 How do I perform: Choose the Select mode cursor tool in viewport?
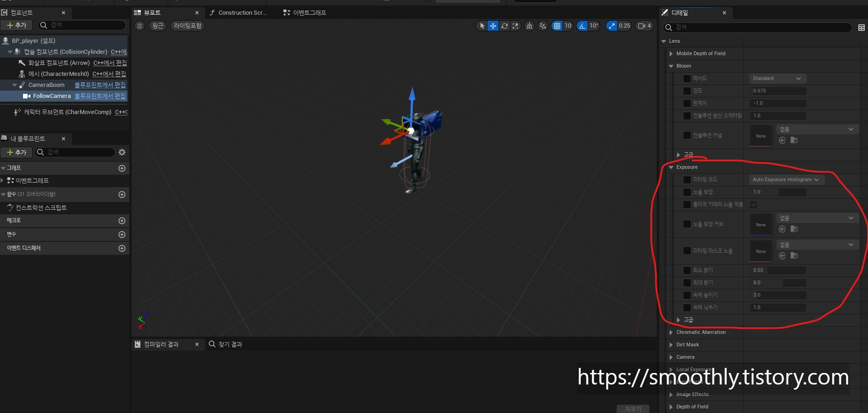click(482, 26)
